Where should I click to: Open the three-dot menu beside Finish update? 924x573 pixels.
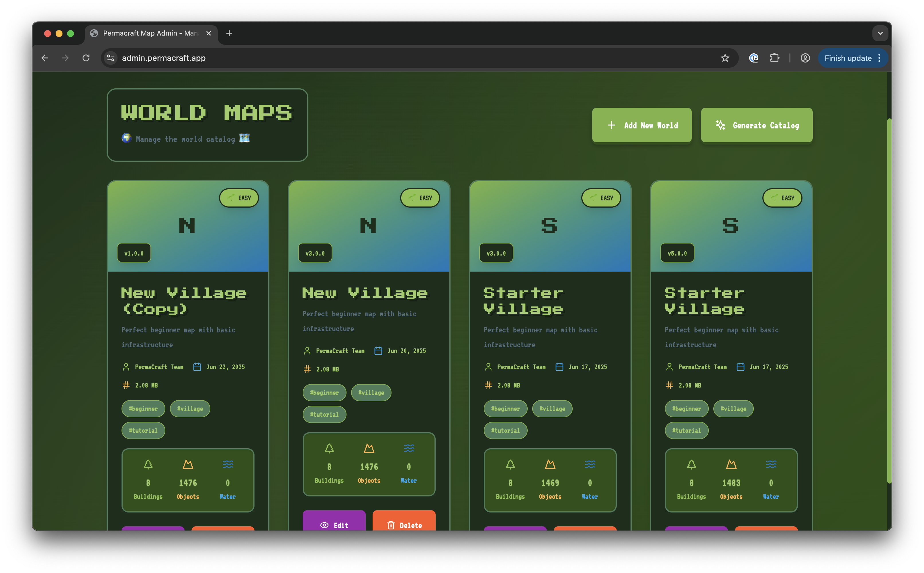(x=879, y=58)
